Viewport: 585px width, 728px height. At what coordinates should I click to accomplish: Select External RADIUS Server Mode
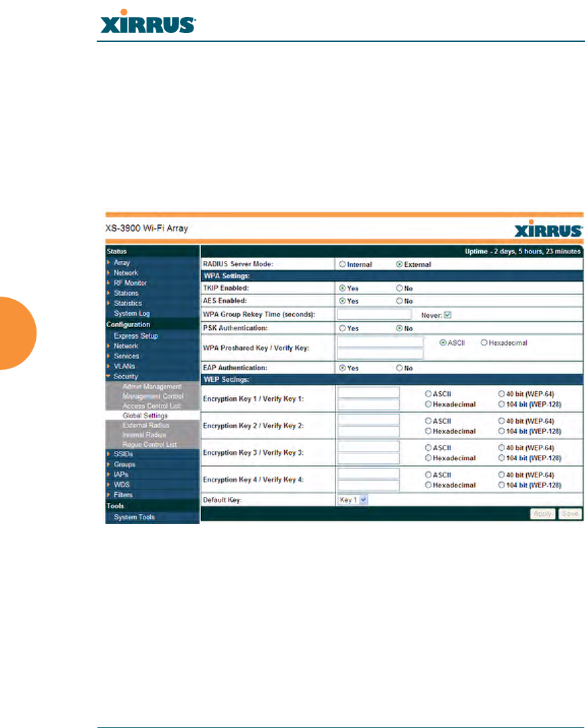399,264
